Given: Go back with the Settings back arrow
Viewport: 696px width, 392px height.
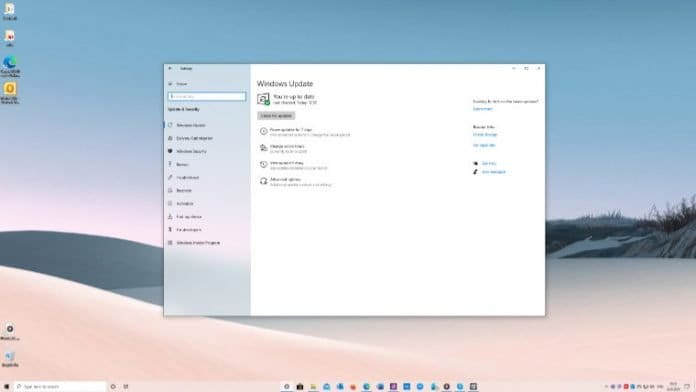Looking at the screenshot, I should [170, 68].
